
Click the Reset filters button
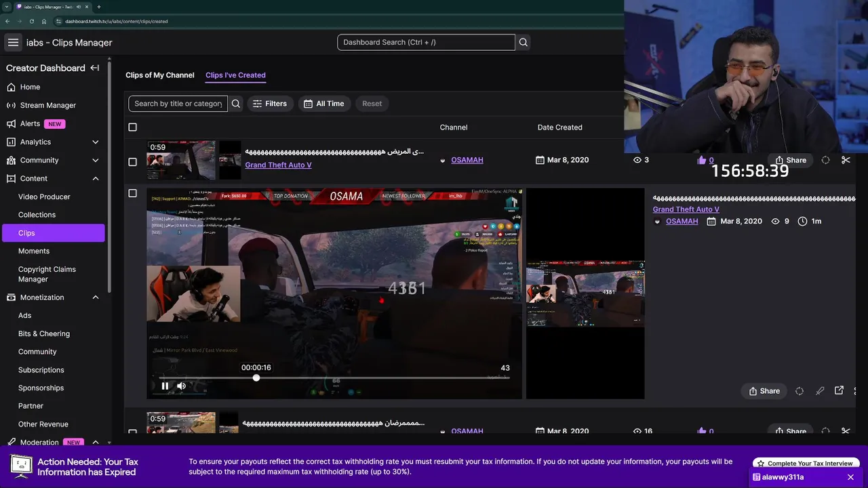point(372,104)
